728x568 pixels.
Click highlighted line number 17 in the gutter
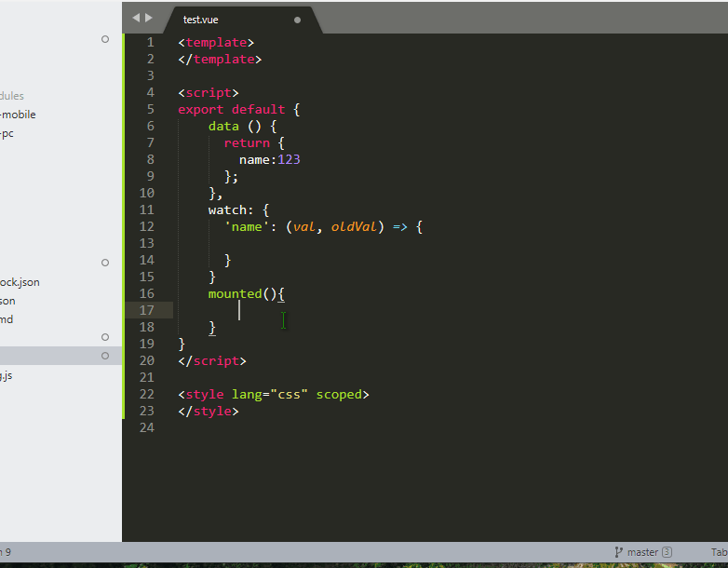[147, 310]
